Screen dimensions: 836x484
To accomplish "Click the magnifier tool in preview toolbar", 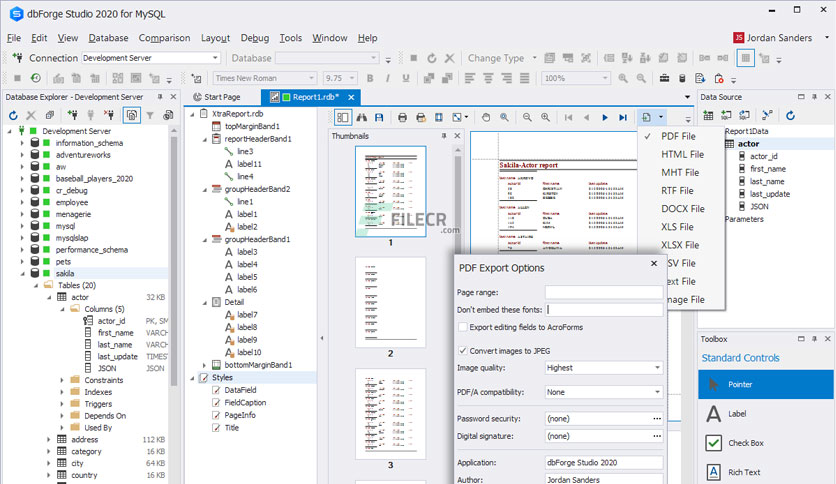I will click(504, 117).
